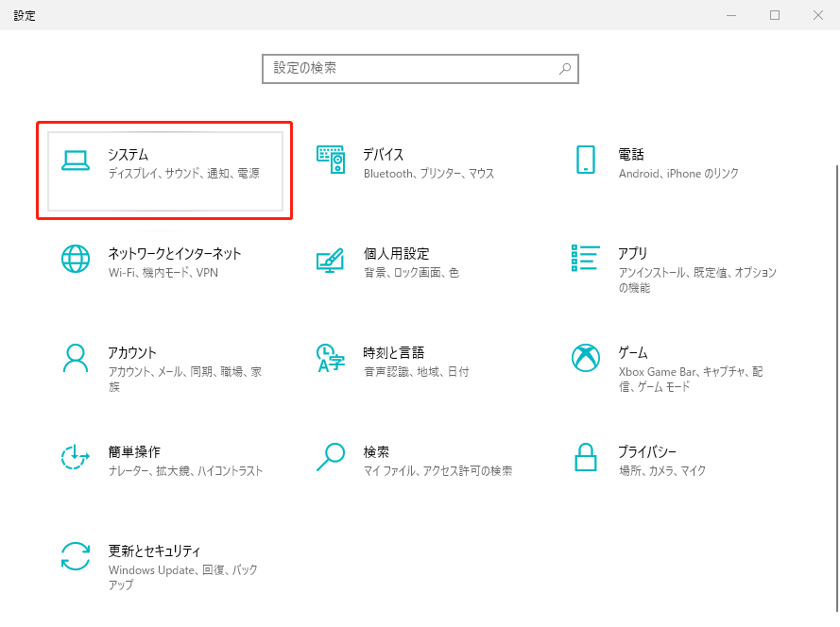Open the プライバシー padlock icon
This screenshot has height=627, width=840.
point(586,457)
